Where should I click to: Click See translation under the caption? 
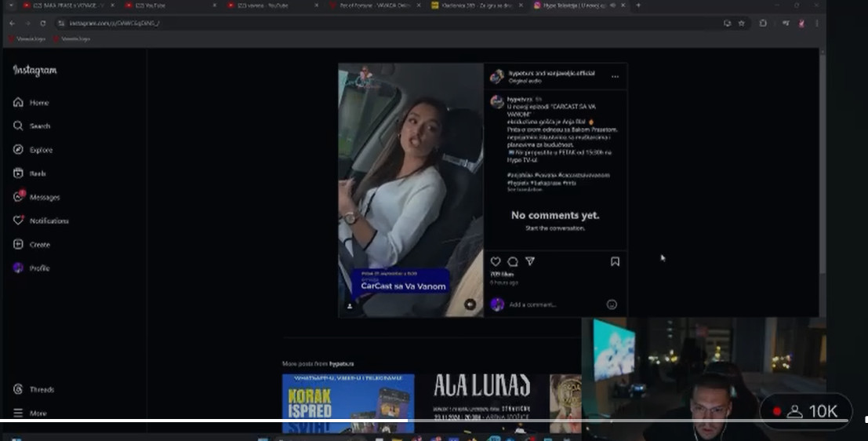pyautogui.click(x=524, y=190)
